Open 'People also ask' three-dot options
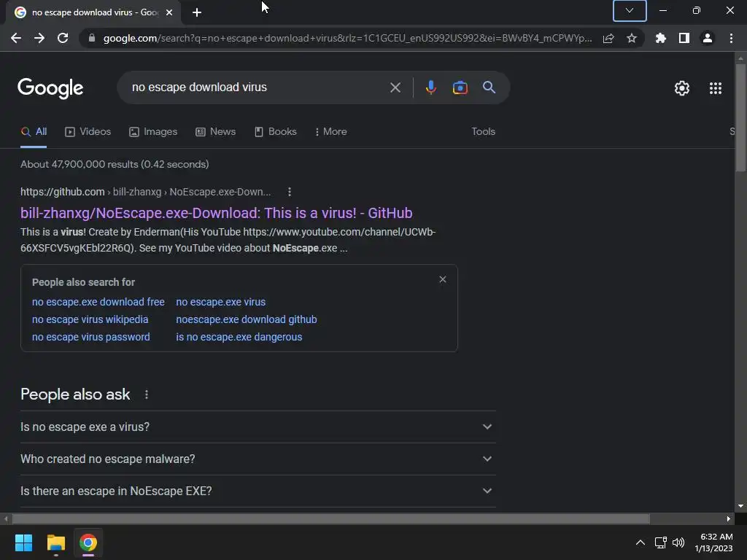This screenshot has width=747, height=560. pos(147,394)
